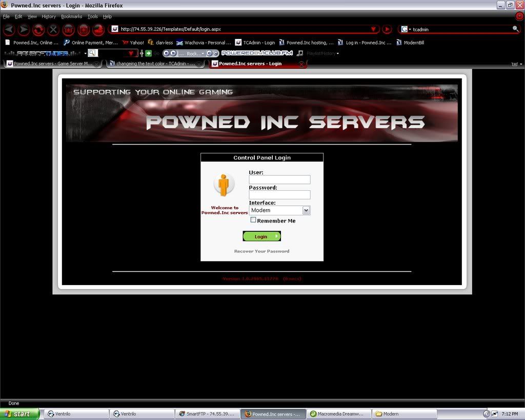Expand the address bar URL history dropdown

point(373,29)
